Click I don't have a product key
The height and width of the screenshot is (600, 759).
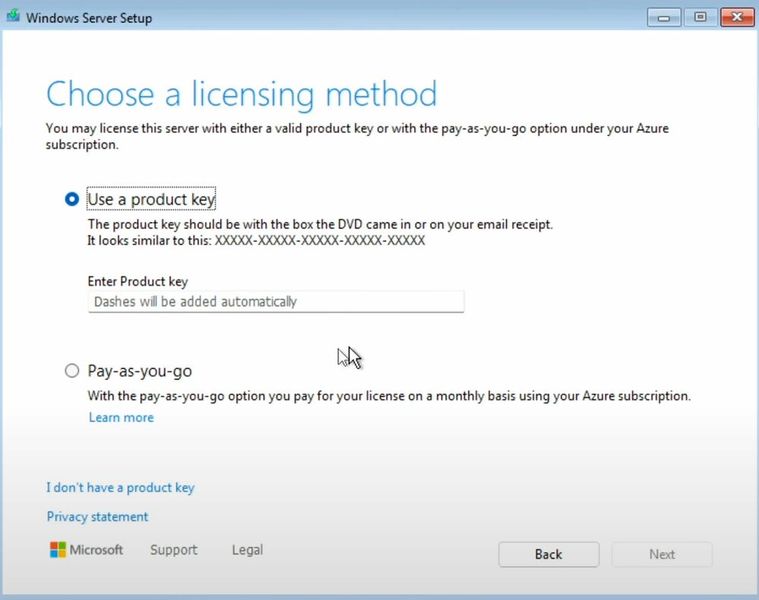pos(121,487)
